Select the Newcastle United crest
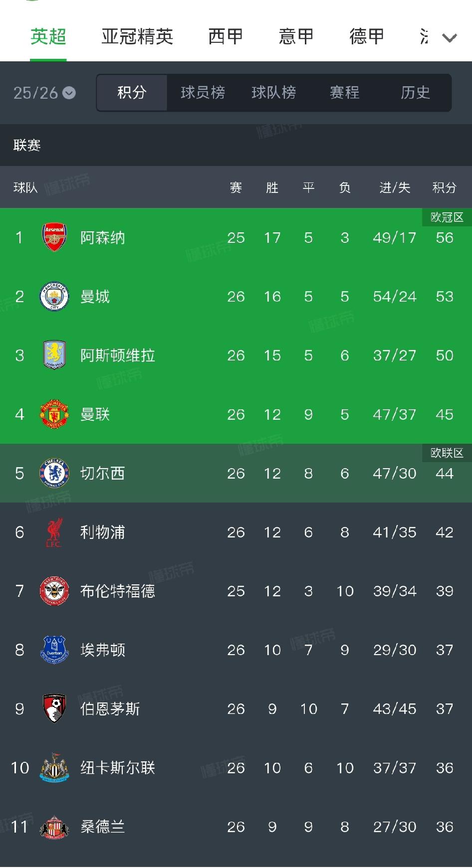Viewport: 472px width, 868px height. point(54,768)
